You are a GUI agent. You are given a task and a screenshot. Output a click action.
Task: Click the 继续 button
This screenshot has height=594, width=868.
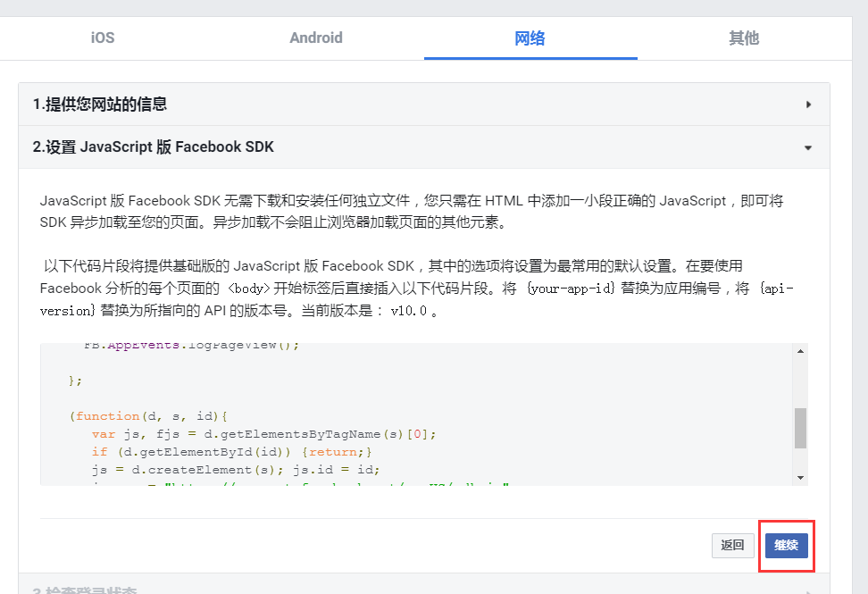click(786, 545)
